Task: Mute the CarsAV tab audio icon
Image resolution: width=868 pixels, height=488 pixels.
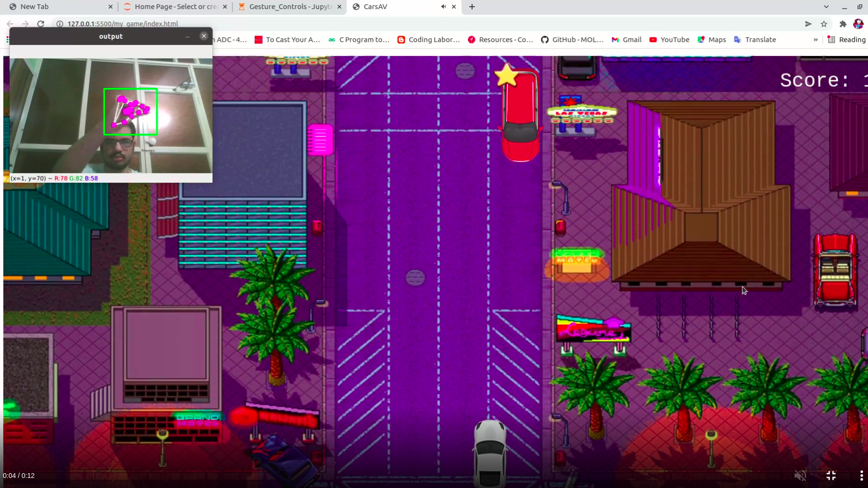Action: [x=443, y=7]
